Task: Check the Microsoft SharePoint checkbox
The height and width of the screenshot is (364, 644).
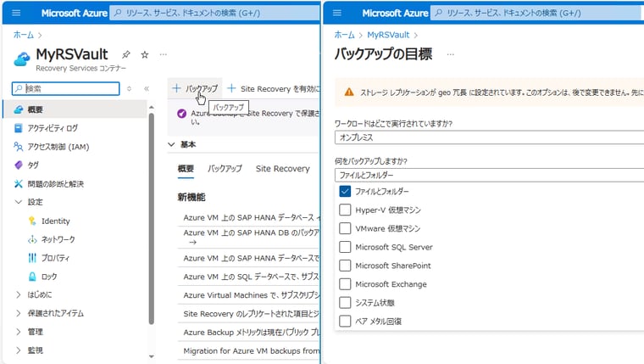Action: coord(345,266)
